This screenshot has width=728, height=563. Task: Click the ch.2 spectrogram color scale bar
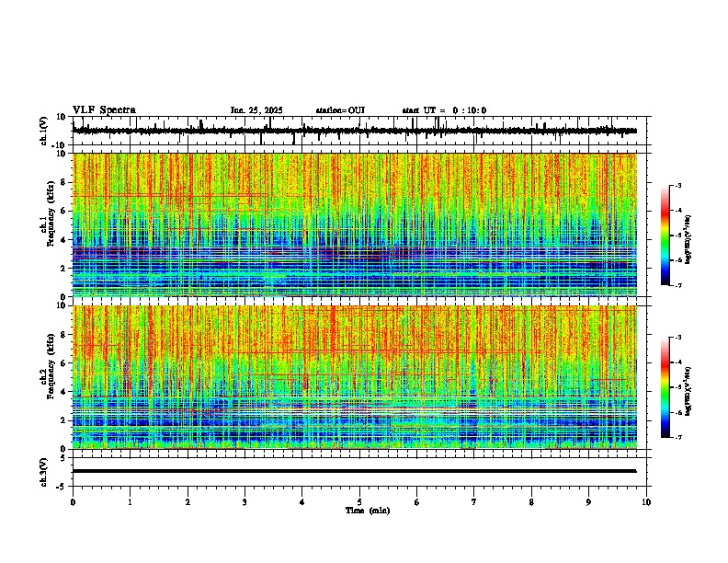point(665,387)
